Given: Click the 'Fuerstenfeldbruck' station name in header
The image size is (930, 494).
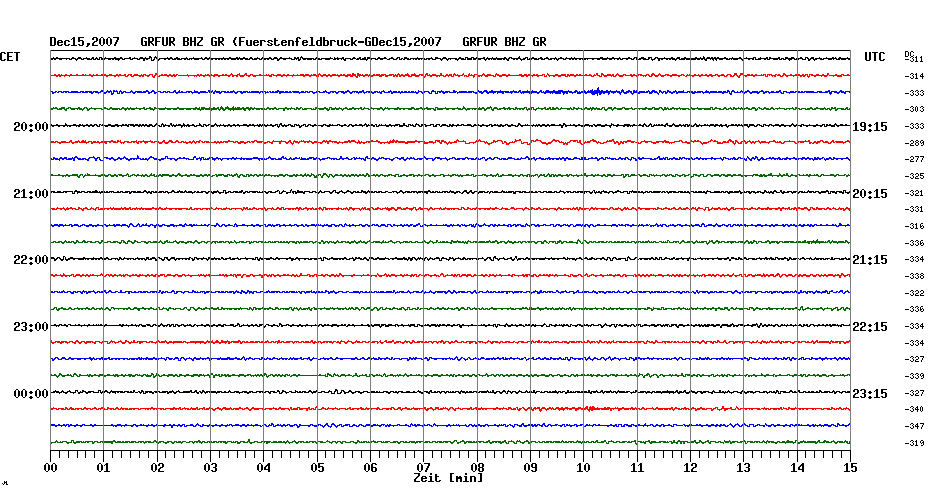Looking at the screenshot, I should (x=299, y=42).
